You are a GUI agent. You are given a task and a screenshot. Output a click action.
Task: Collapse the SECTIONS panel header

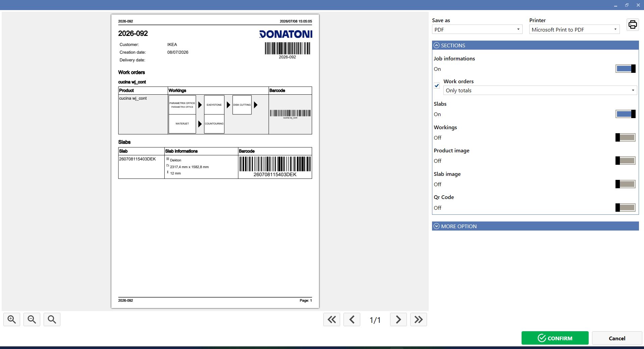pyautogui.click(x=535, y=45)
